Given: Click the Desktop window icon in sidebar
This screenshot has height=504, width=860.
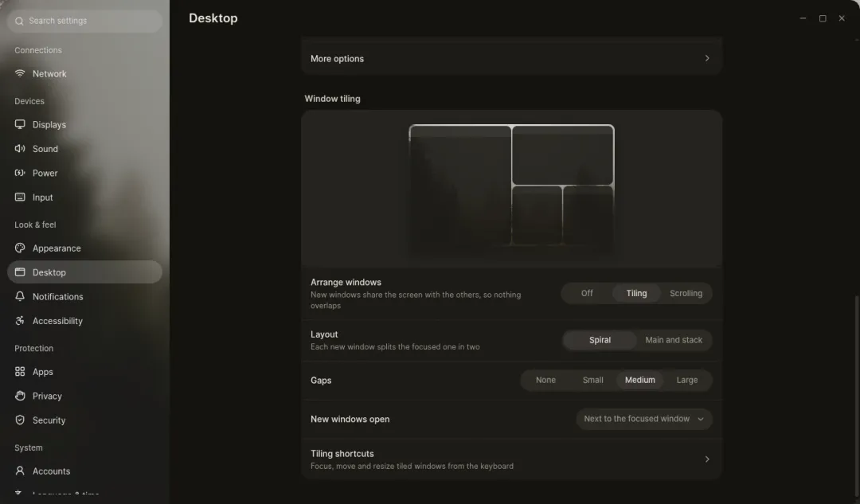Looking at the screenshot, I should point(20,272).
